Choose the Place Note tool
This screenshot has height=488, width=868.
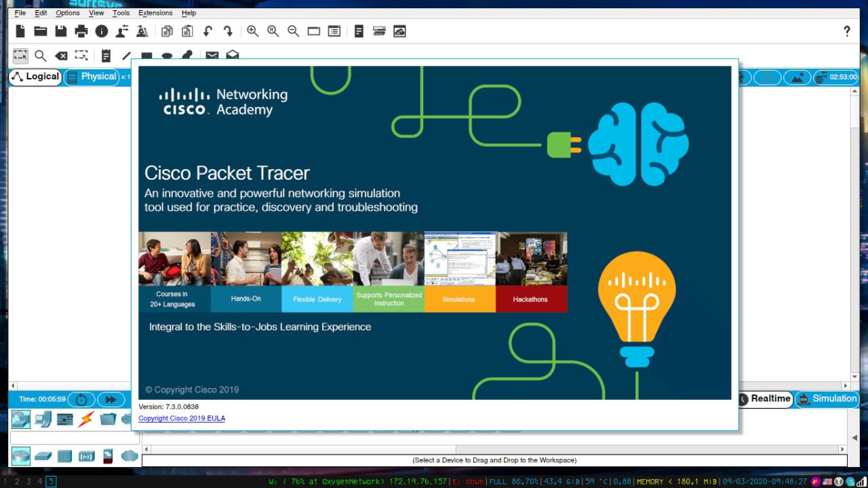point(106,56)
